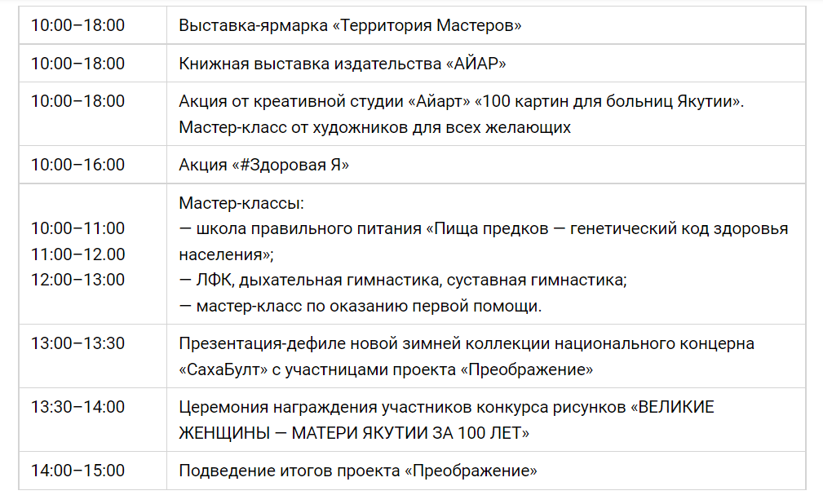Select the «Преображение» project results entry
The width and height of the screenshot is (823, 504).
[x=358, y=471]
